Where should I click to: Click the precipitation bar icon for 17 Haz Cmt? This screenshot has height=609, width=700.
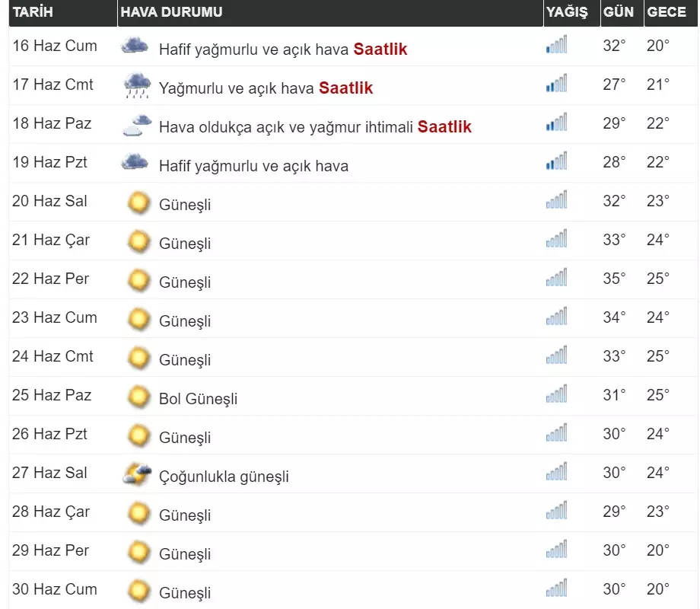[556, 84]
